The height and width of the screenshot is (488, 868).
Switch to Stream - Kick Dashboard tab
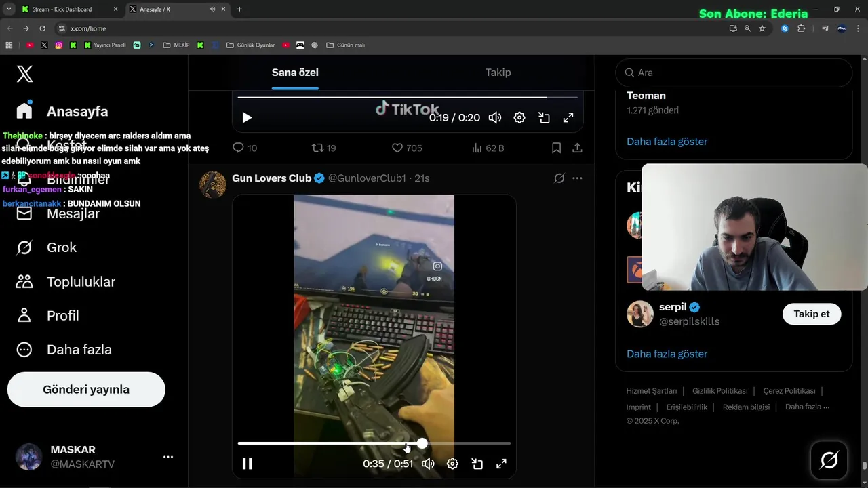pyautogui.click(x=68, y=9)
